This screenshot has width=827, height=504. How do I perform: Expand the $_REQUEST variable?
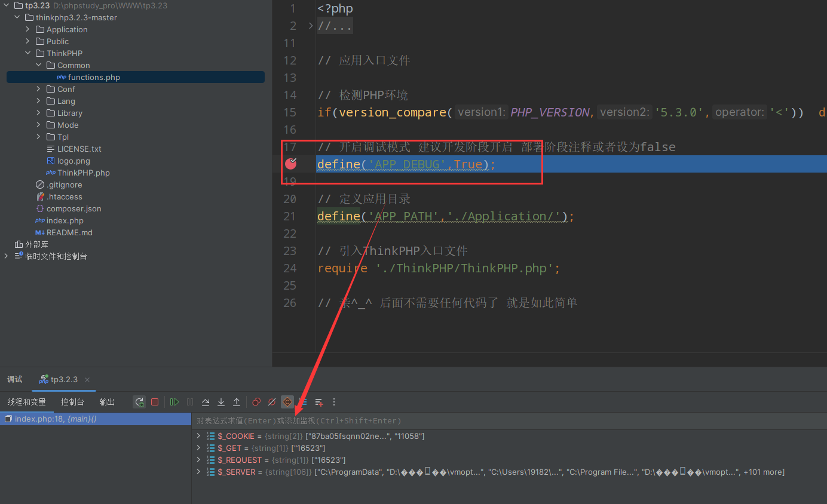[x=198, y=460]
